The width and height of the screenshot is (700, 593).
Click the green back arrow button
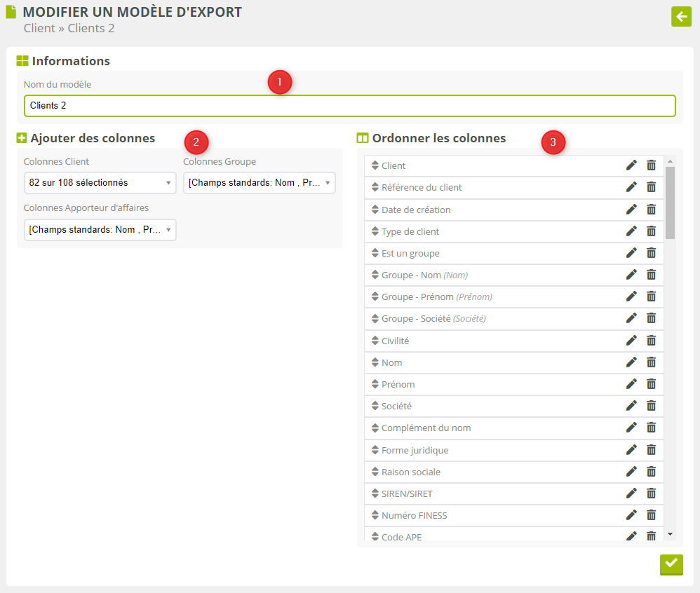click(681, 17)
